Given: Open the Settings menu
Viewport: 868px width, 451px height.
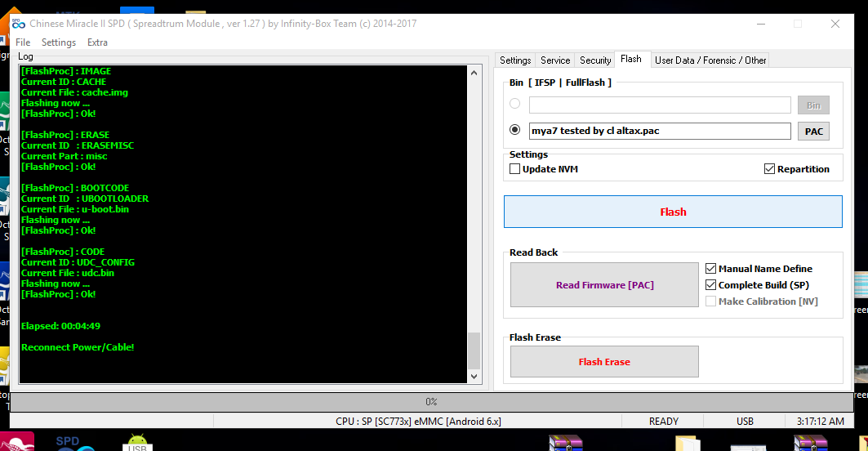Looking at the screenshot, I should point(59,42).
